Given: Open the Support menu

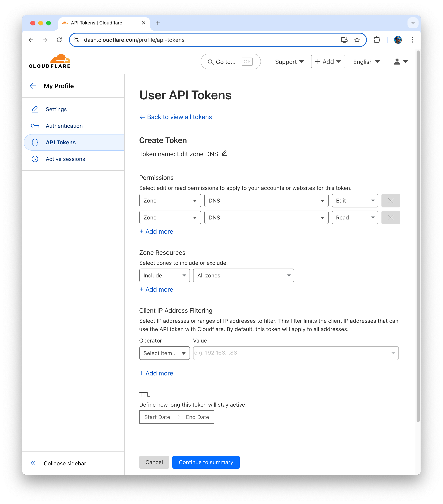Looking at the screenshot, I should [x=289, y=62].
